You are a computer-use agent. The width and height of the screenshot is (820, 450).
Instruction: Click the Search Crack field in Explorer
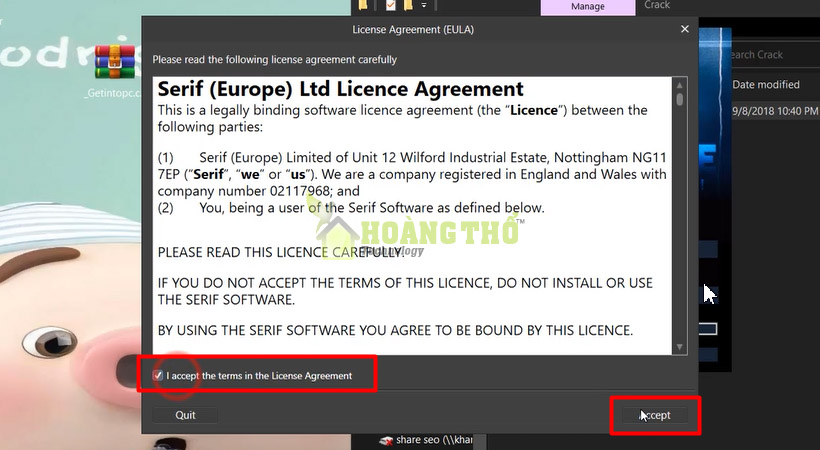(x=774, y=54)
